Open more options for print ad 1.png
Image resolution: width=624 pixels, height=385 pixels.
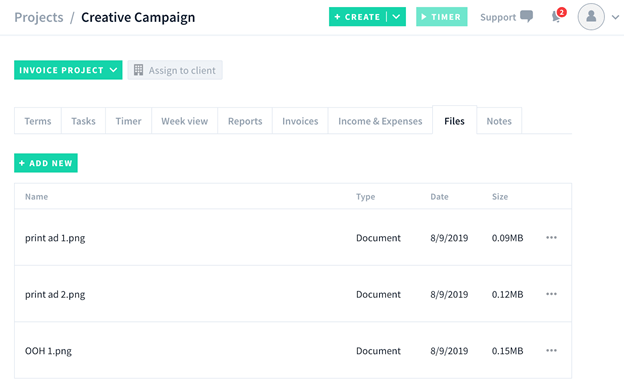(x=551, y=238)
